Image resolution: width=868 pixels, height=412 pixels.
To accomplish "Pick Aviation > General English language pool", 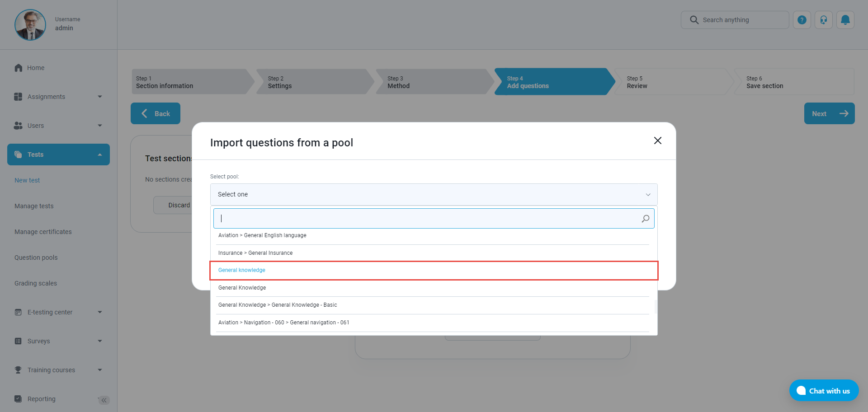I will coord(262,235).
